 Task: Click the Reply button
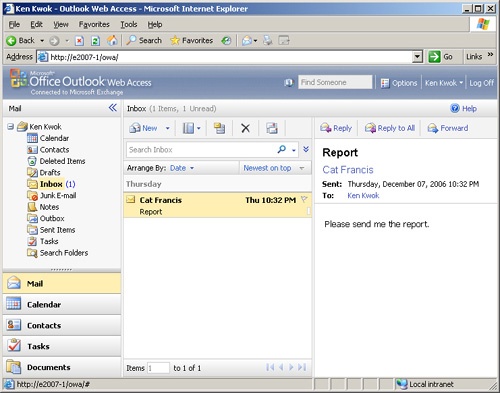336,128
